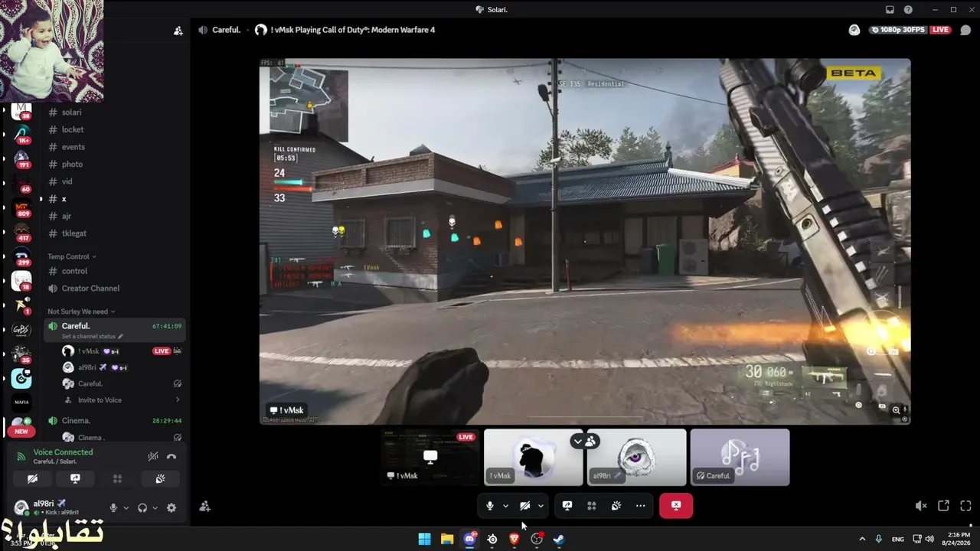980x551 pixels.
Task: Launch an activity from call controls
Action: [x=592, y=506]
